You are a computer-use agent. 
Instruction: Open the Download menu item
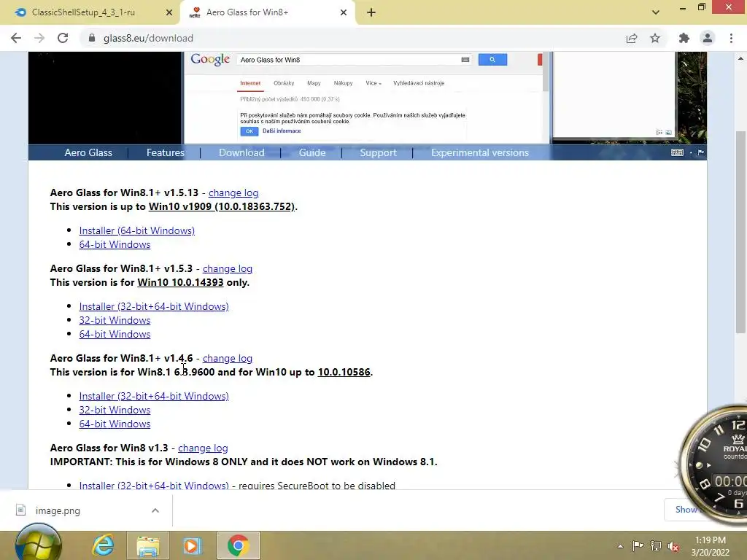tap(241, 153)
